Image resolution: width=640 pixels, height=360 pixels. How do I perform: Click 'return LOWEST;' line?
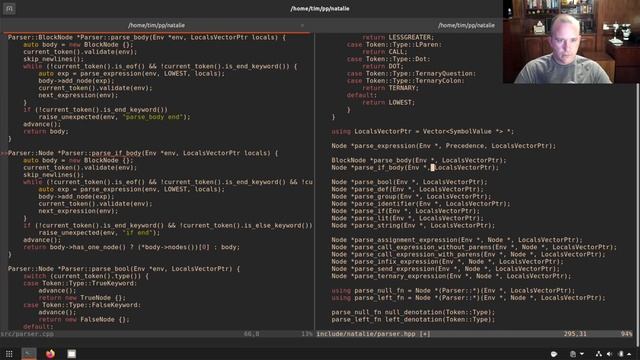389,102
